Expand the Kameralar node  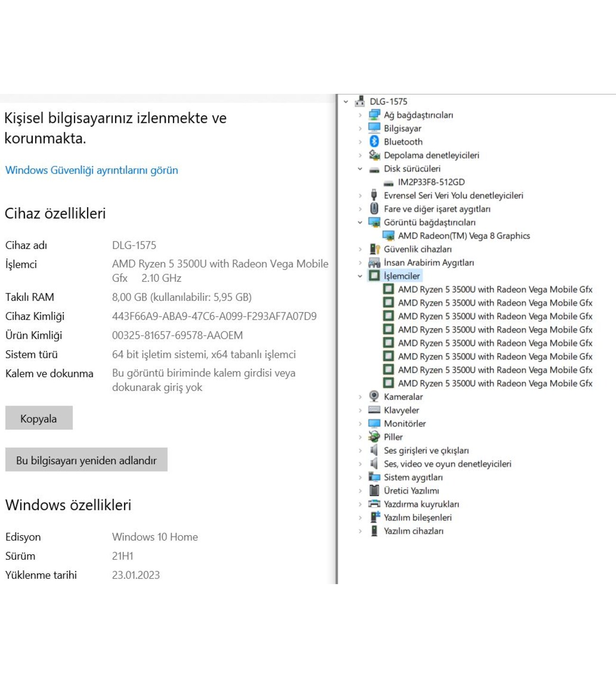[360, 396]
